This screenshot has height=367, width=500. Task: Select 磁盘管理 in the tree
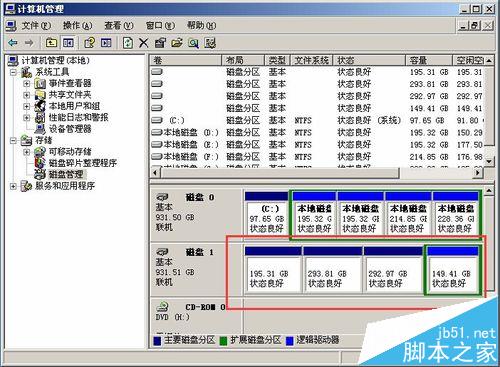[x=66, y=174]
